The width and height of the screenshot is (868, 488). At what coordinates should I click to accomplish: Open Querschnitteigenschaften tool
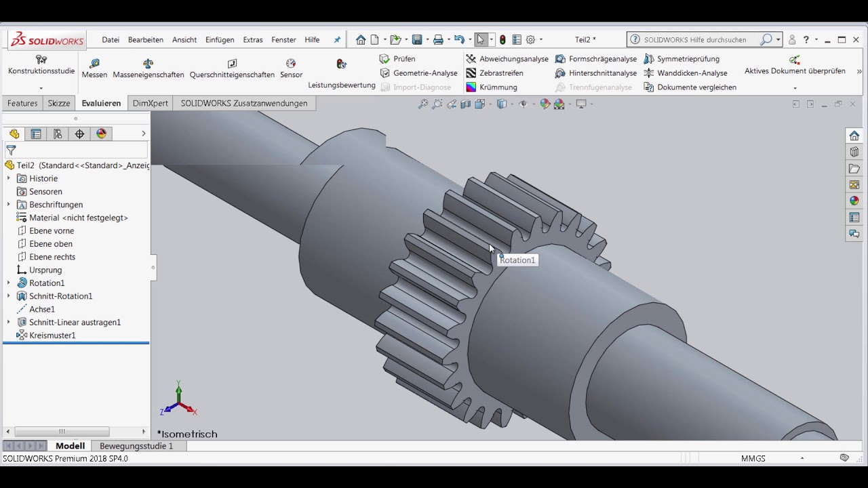232,68
